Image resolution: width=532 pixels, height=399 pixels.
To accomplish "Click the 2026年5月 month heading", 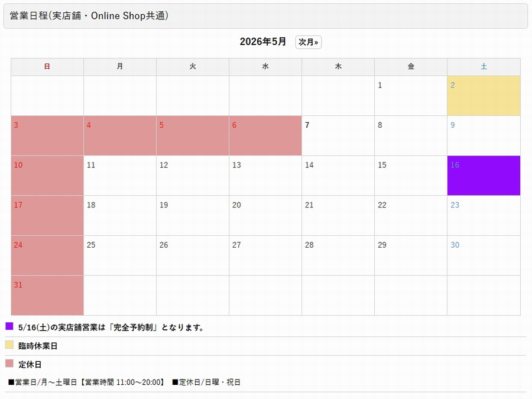I will pyautogui.click(x=262, y=42).
